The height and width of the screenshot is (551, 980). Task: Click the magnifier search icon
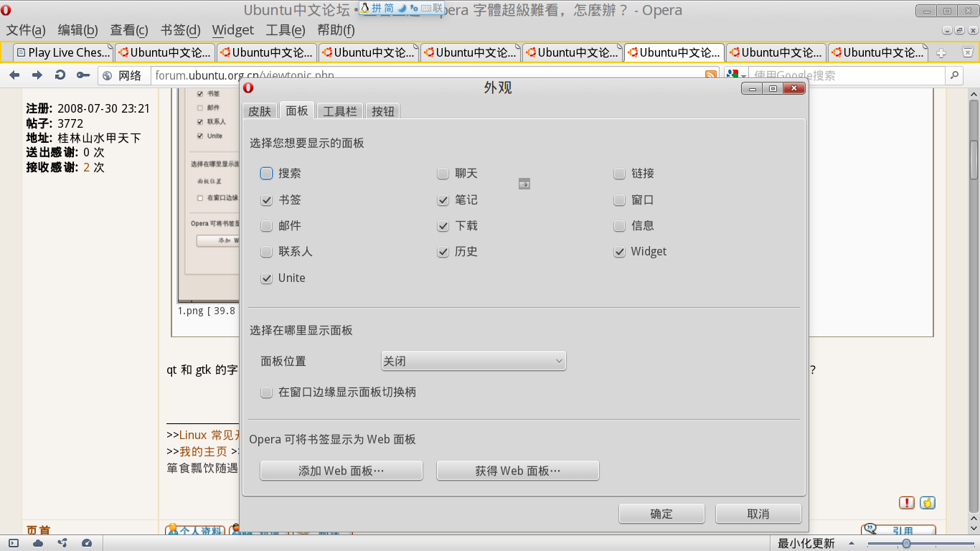tap(954, 75)
